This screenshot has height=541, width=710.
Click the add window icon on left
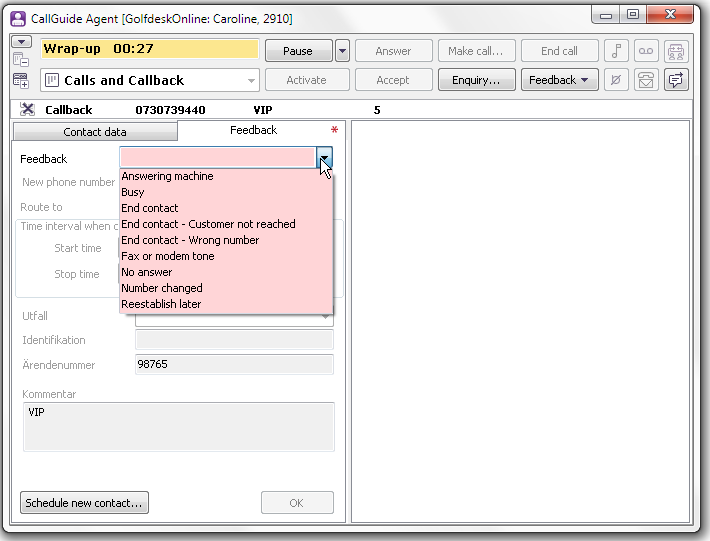21,80
